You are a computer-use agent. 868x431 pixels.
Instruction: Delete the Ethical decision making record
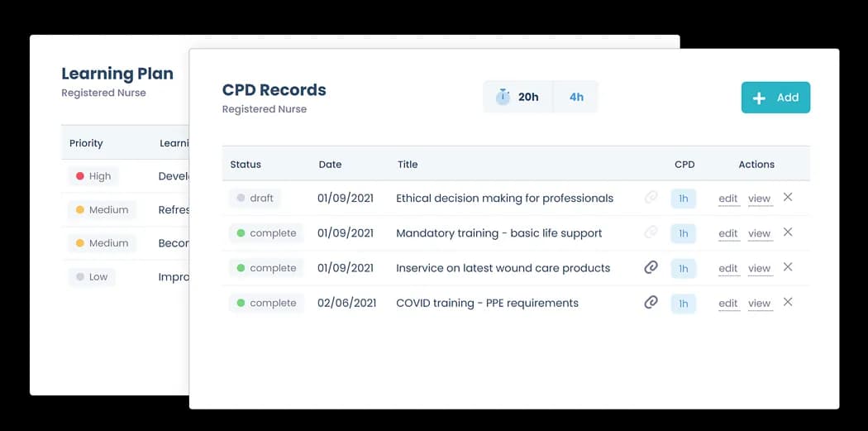pos(788,197)
